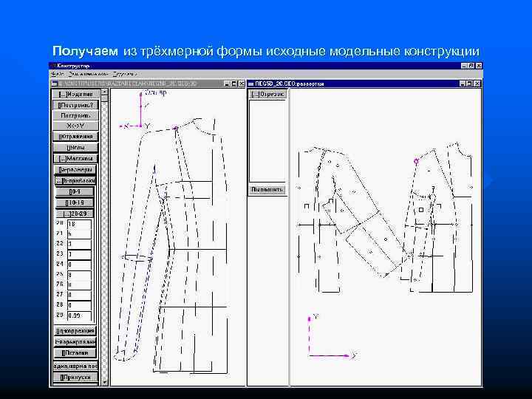Viewport: 532px width, 399px height.
Task: Click the input field for parameter 24
Action: point(79,265)
